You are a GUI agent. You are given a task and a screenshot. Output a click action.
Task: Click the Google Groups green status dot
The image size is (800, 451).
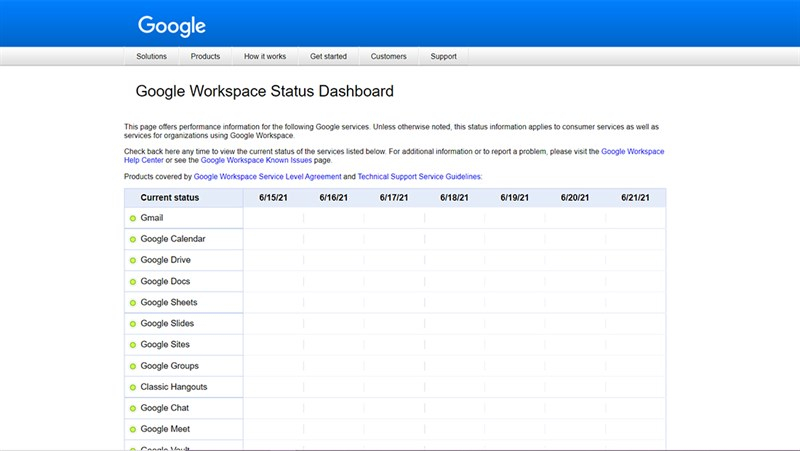click(133, 366)
